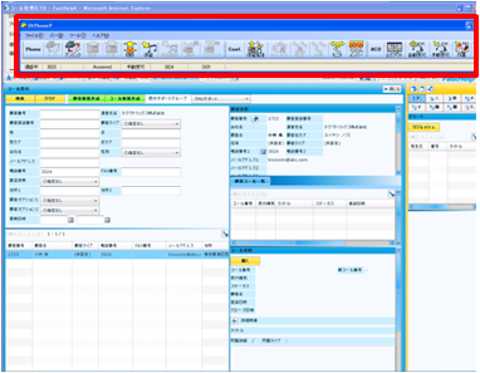
Task: Click the yellow クリア button
Action: coord(50,99)
